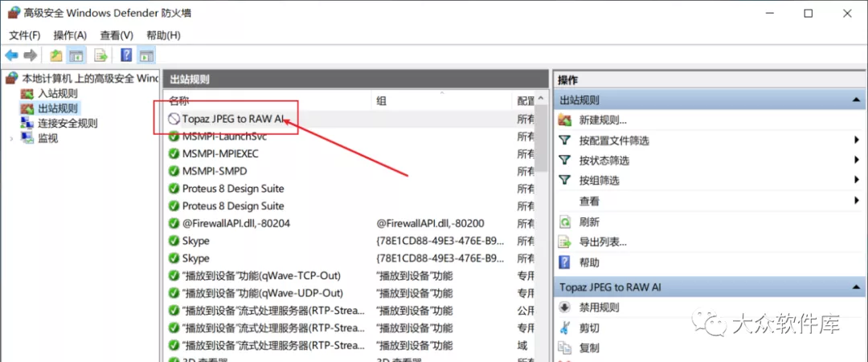Click the Up one level folder icon

point(55,55)
